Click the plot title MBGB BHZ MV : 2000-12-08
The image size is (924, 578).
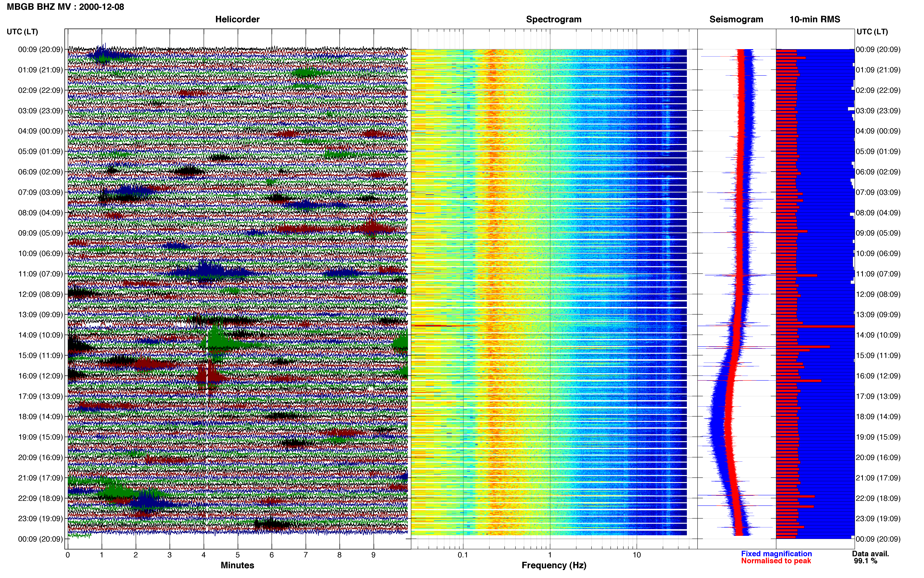[x=65, y=7]
